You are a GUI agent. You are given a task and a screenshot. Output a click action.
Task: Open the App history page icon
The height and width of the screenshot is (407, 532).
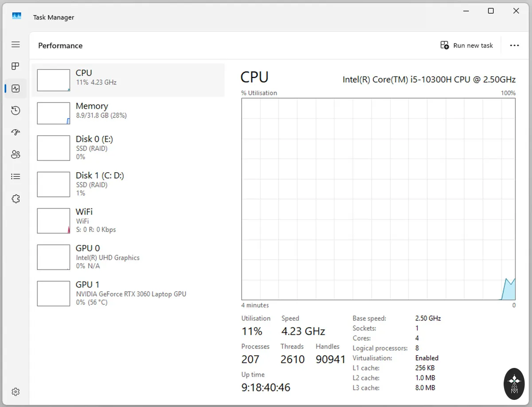point(16,111)
